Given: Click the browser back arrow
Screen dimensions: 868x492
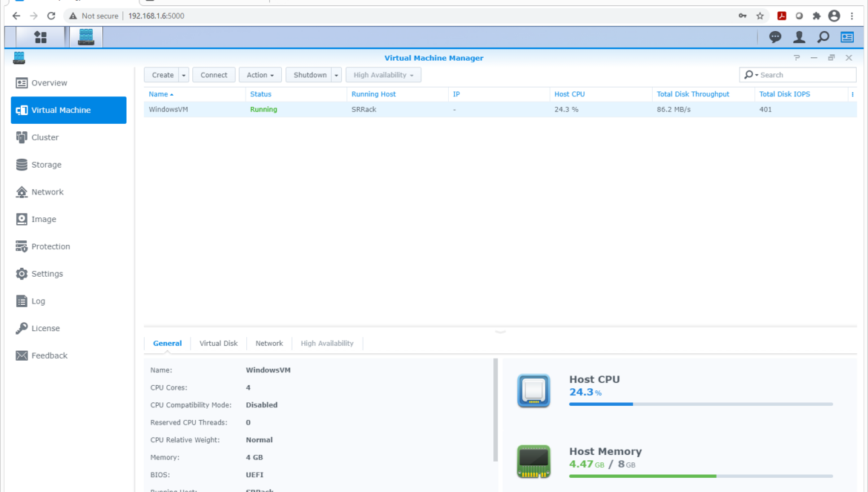Looking at the screenshot, I should click(16, 16).
